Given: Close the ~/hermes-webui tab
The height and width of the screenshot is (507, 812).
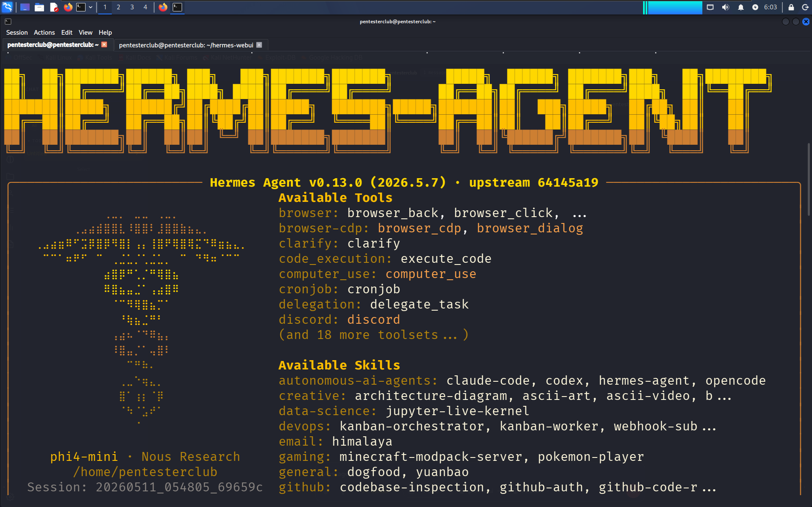Looking at the screenshot, I should [x=259, y=45].
